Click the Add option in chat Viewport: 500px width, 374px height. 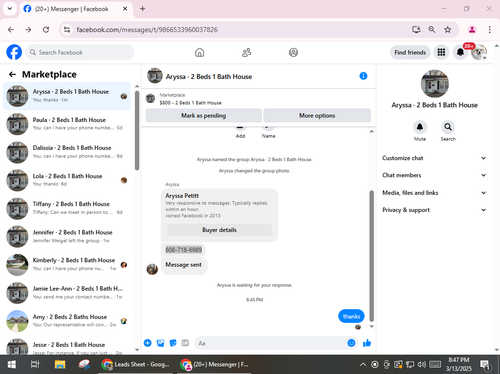click(x=240, y=132)
